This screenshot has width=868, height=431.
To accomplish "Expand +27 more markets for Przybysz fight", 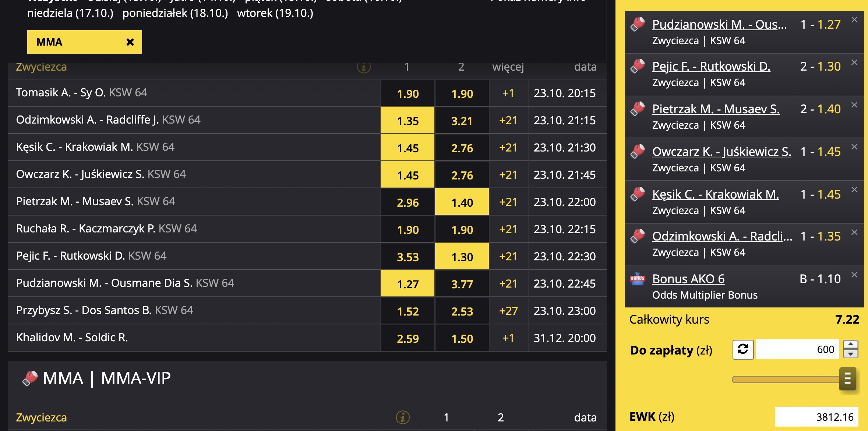I will tap(508, 311).
